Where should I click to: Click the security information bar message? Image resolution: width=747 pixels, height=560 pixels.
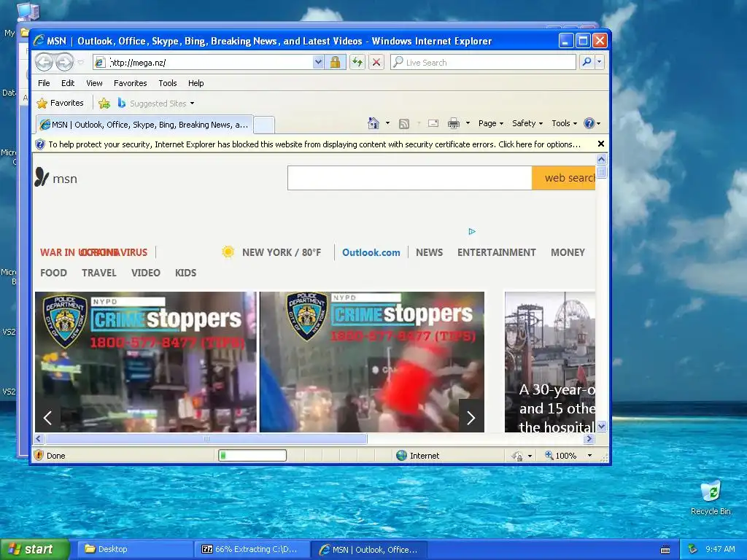pos(314,144)
